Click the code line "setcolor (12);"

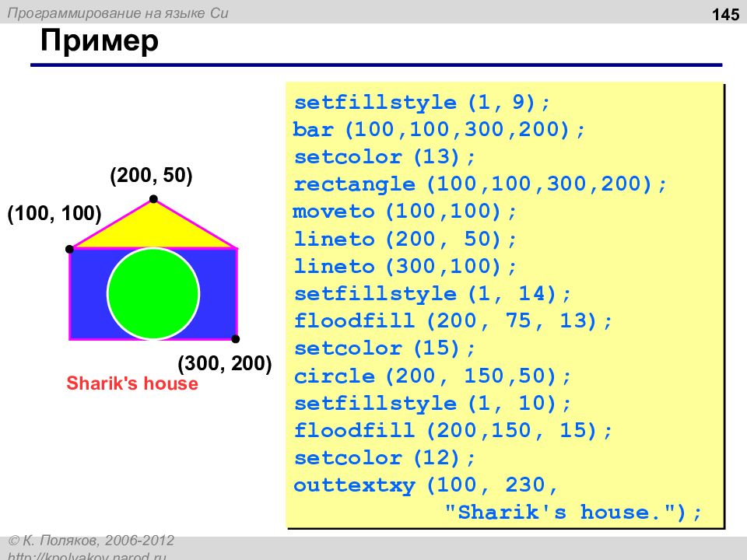click(384, 458)
